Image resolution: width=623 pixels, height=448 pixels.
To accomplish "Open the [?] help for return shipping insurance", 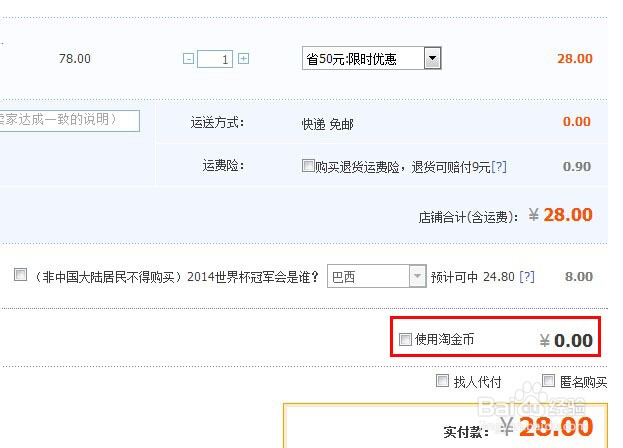I will coord(499,167).
